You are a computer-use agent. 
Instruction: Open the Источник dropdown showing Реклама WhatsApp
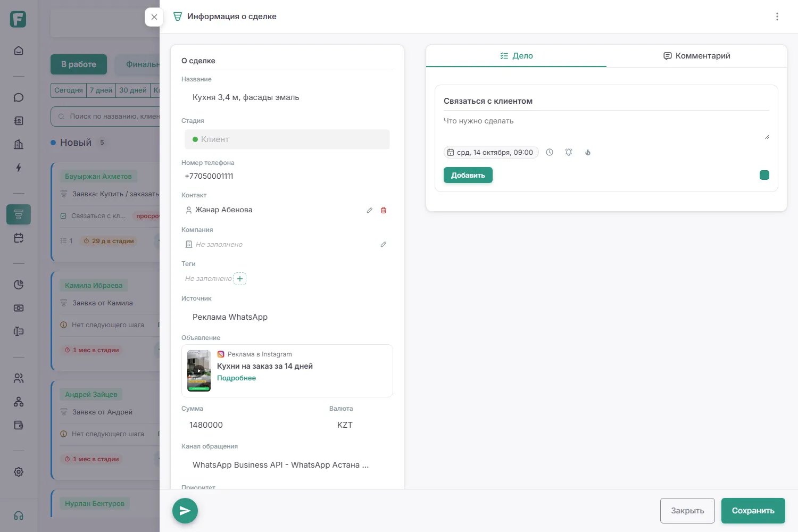[287, 317]
